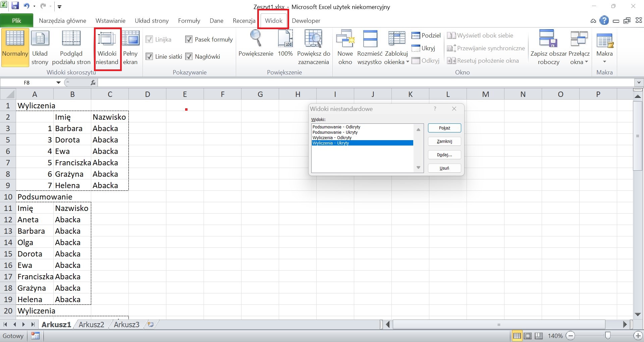Click Ukryj to hide window
644x342 pixels.
coord(423,48)
